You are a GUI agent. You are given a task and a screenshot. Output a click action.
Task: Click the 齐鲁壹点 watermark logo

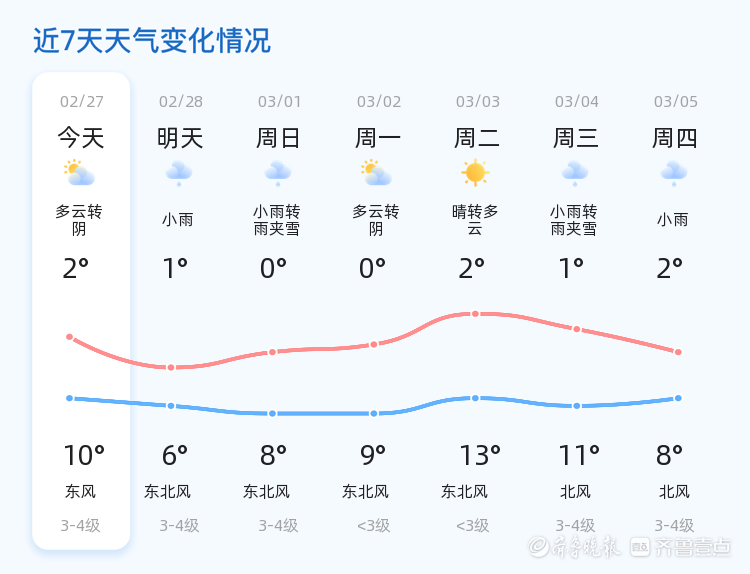pyautogui.click(x=693, y=546)
